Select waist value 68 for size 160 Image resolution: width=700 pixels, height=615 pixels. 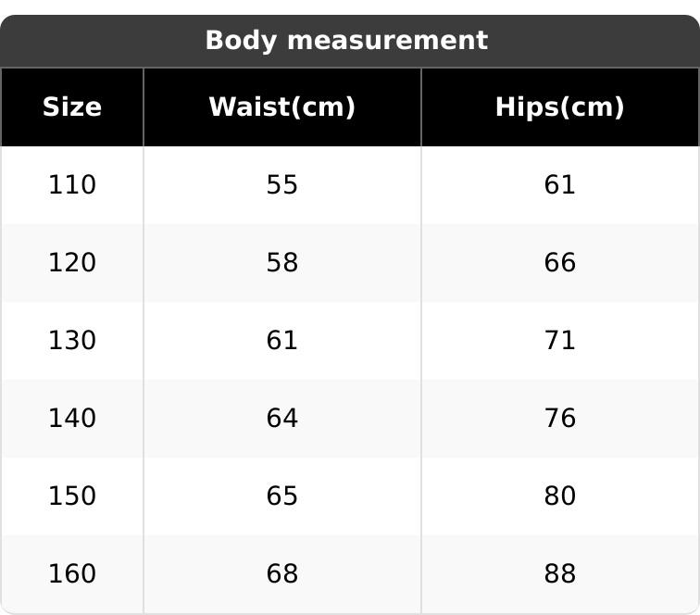coord(281,574)
